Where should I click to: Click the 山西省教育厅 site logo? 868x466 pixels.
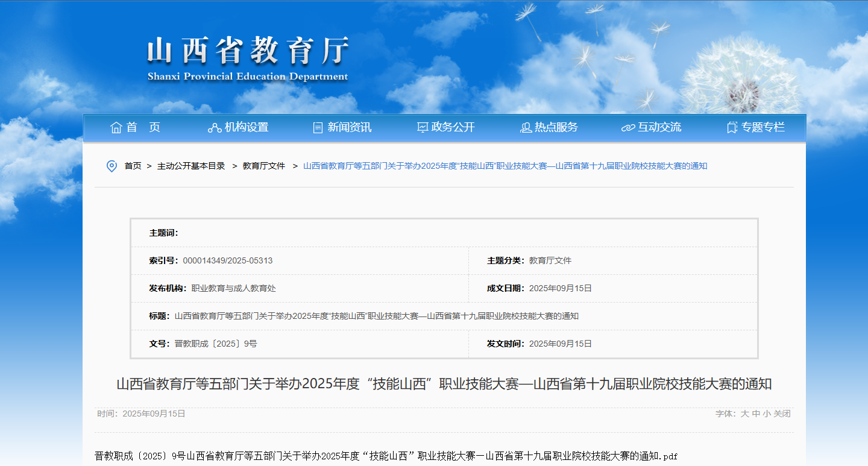click(x=248, y=58)
